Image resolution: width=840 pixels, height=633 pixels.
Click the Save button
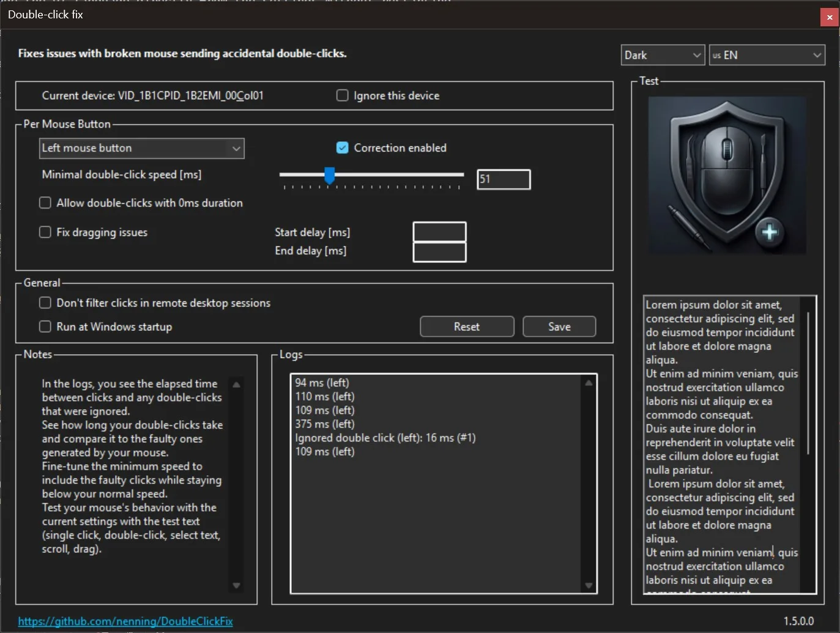[x=559, y=327]
